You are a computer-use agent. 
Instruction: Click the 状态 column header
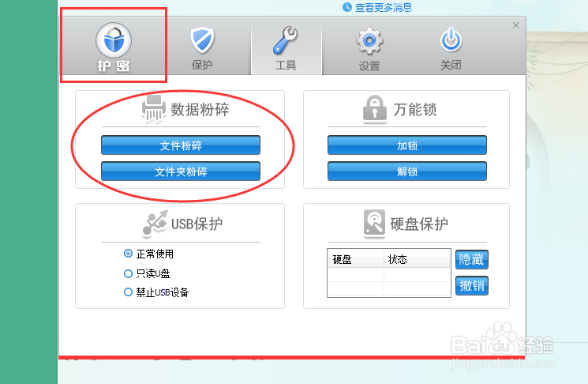[416, 259]
